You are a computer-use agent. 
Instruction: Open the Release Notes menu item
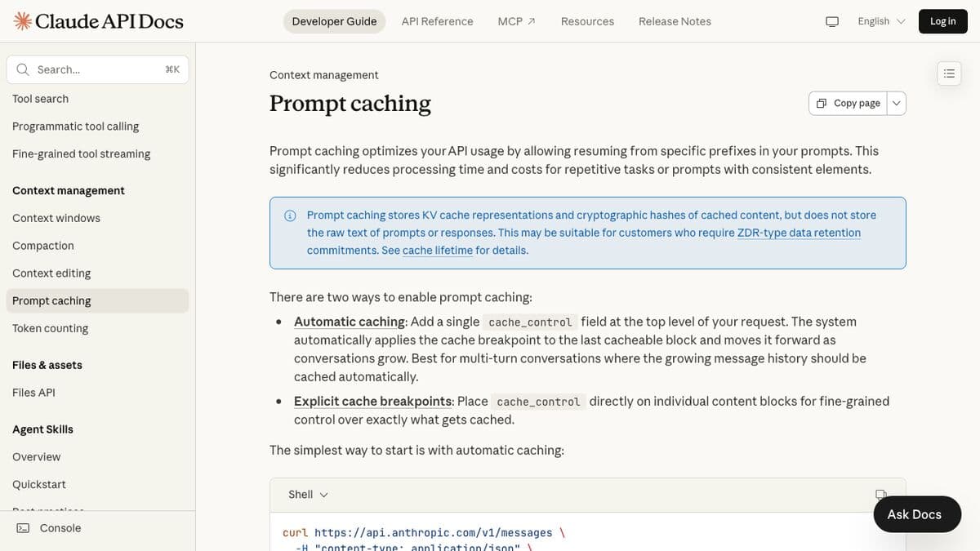[x=675, y=21]
